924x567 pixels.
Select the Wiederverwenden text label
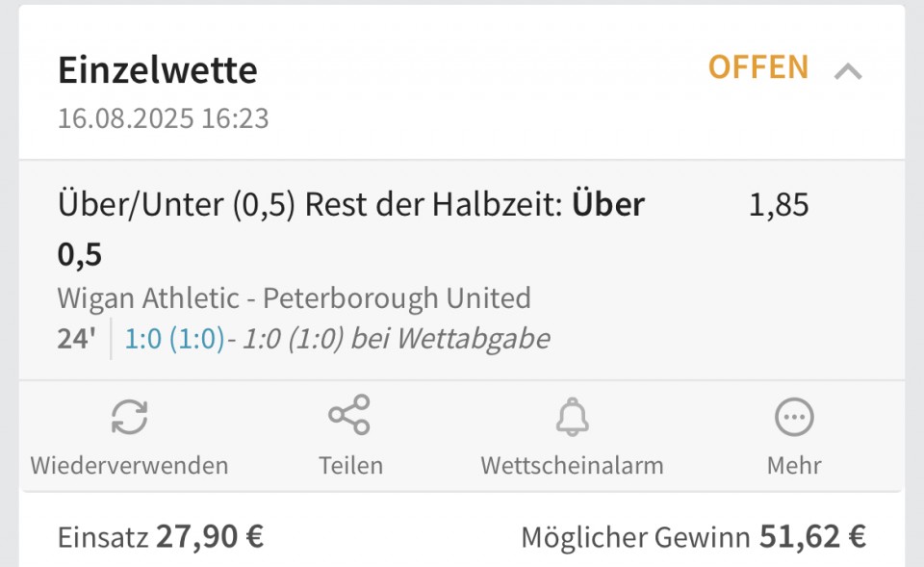pyautogui.click(x=129, y=466)
